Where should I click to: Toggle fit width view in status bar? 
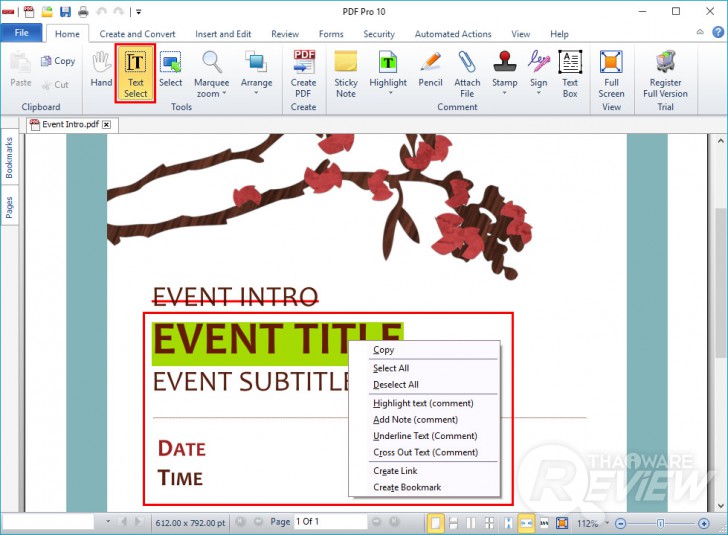[x=526, y=523]
